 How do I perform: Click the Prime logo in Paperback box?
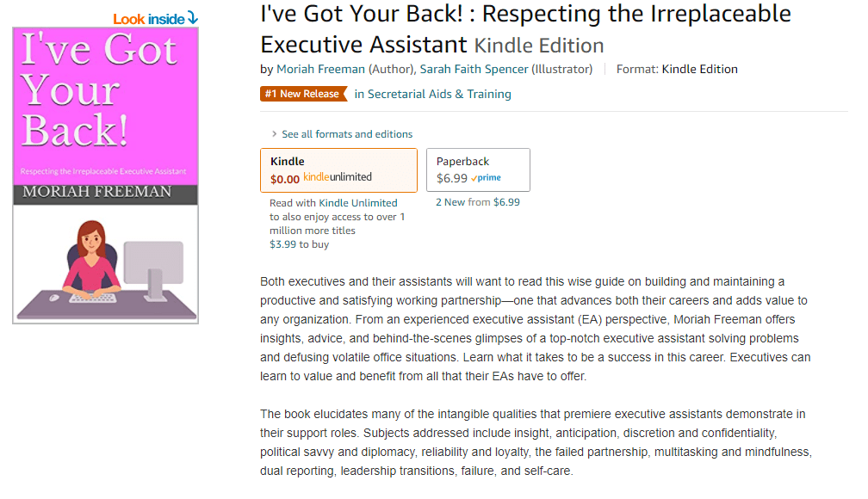point(486,178)
